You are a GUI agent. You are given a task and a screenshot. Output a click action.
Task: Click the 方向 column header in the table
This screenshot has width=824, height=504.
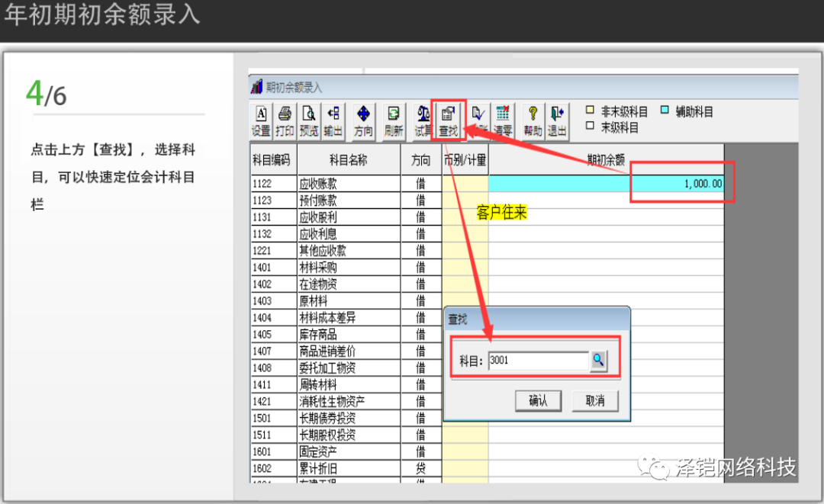[x=421, y=160]
